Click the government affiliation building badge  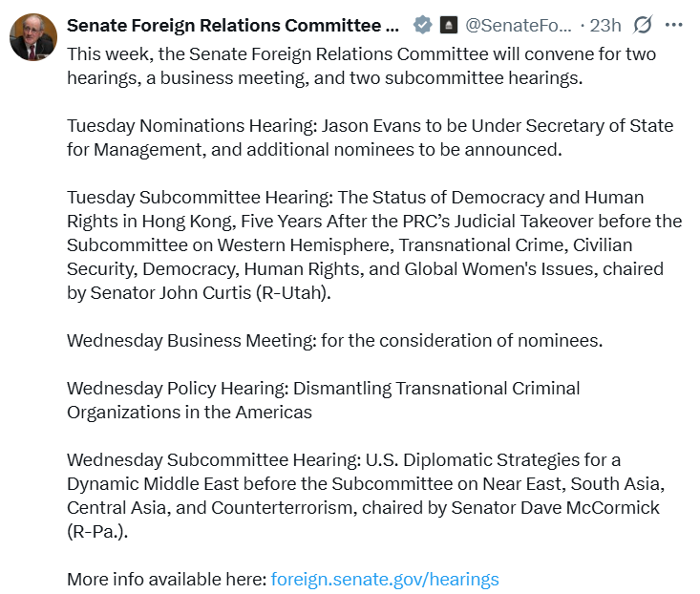(x=449, y=25)
